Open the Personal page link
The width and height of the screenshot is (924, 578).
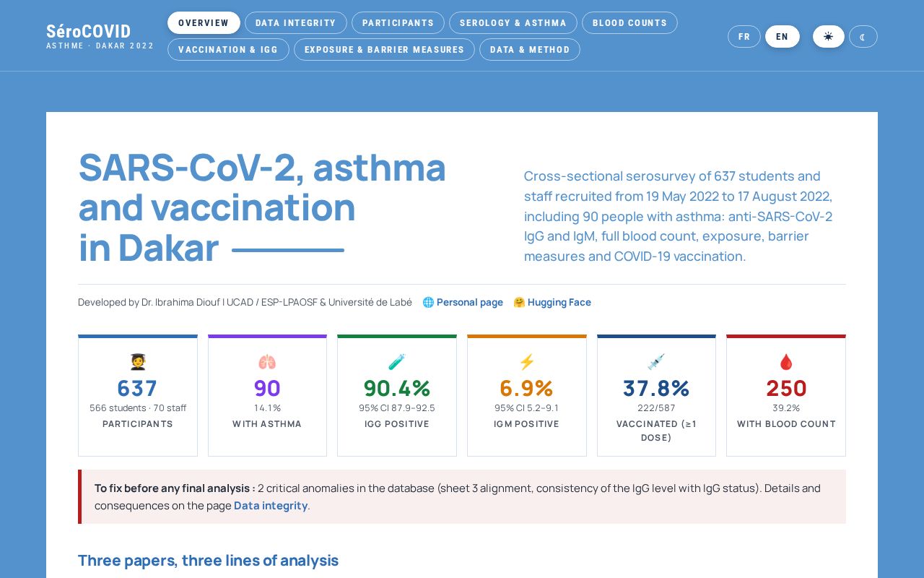pyautogui.click(x=470, y=302)
